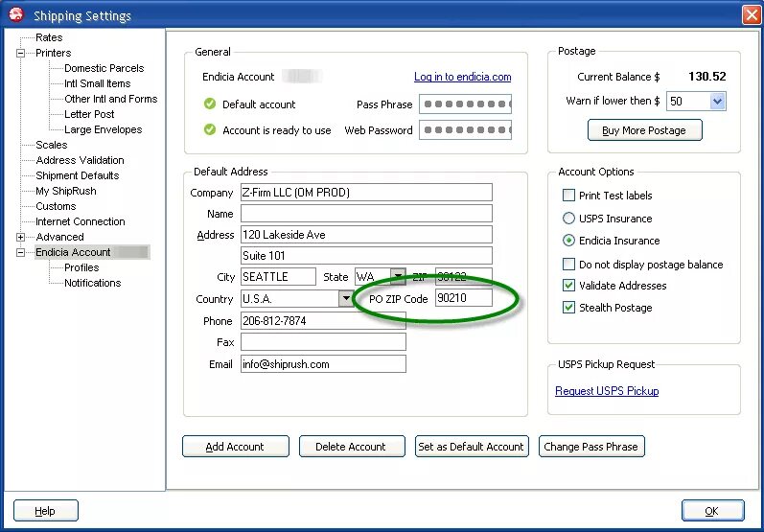Click the Phone field
This screenshot has width=764, height=532.
(323, 321)
